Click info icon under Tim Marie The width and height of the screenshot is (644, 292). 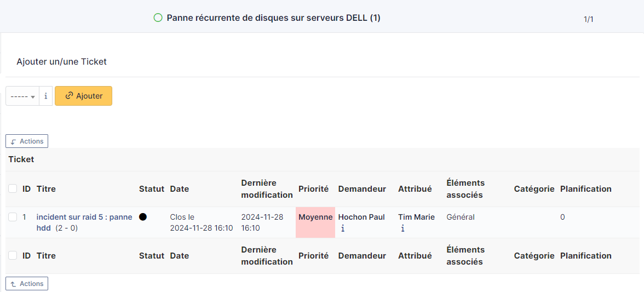pos(403,228)
